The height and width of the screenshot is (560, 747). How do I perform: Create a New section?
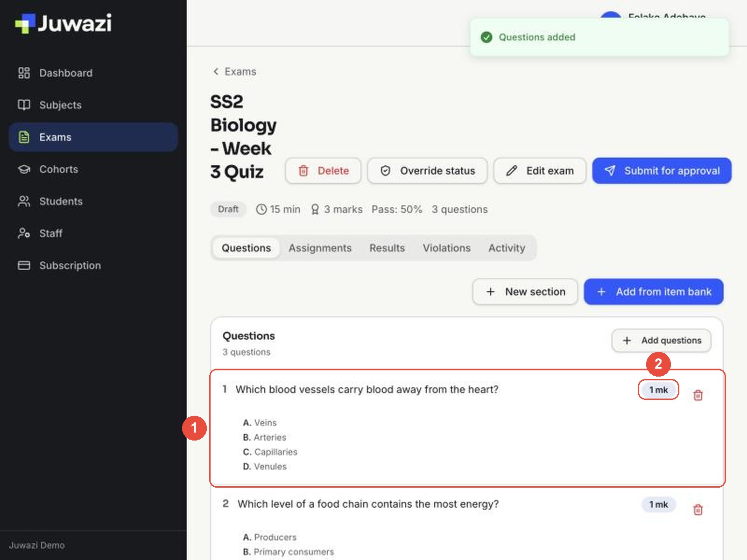(525, 292)
